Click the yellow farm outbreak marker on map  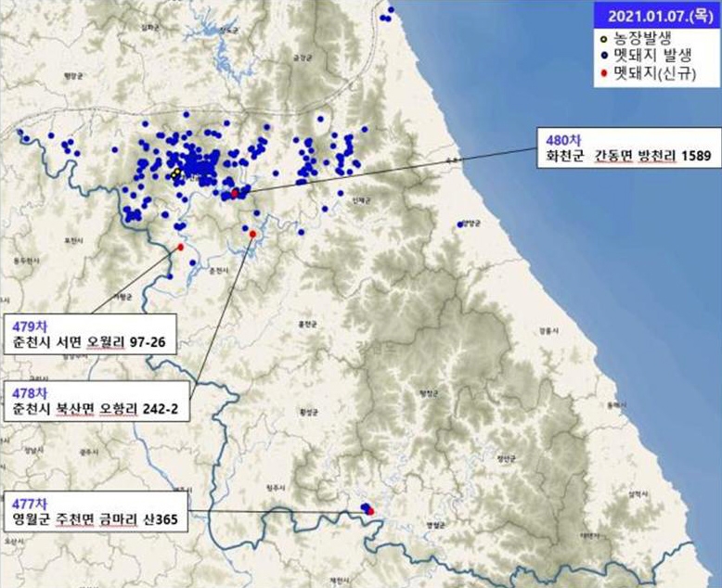tap(175, 173)
